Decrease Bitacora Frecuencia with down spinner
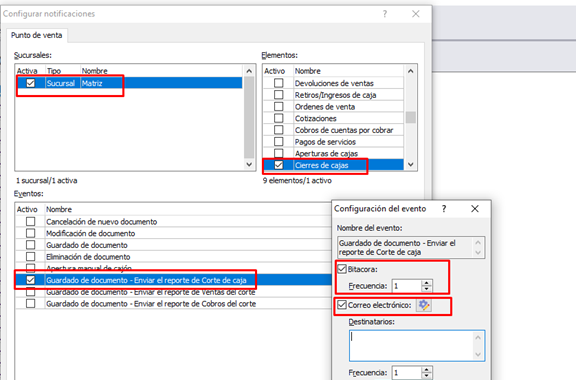 426,289
